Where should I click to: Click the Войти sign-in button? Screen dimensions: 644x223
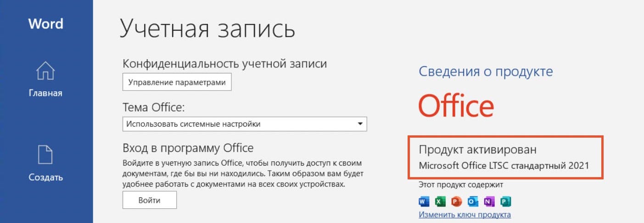pyautogui.click(x=150, y=201)
